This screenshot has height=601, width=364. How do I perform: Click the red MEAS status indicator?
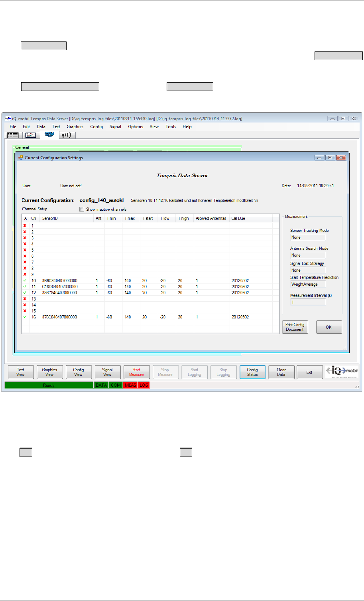[x=130, y=385]
